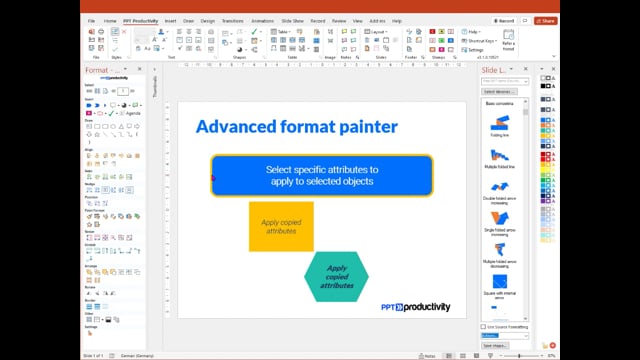The height and width of the screenshot is (360, 640).
Task: Select the blue rounded rectangle on slide
Action: (x=322, y=176)
